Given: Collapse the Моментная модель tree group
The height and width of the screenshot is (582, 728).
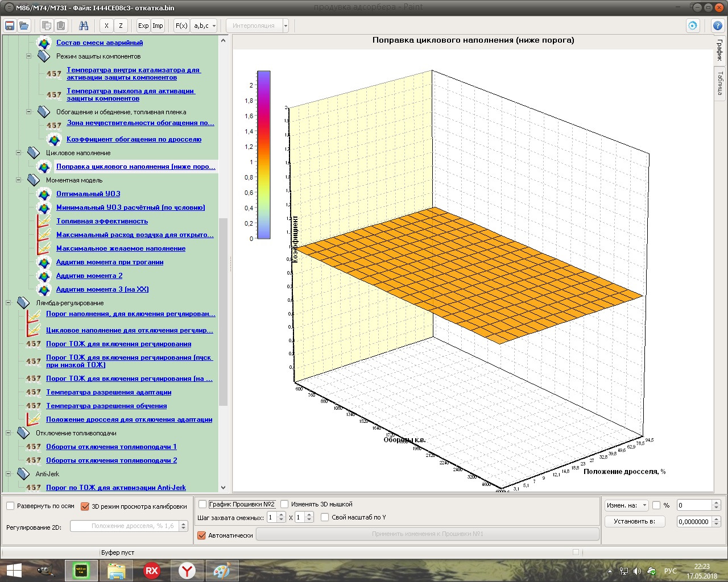Looking at the screenshot, I should point(18,180).
